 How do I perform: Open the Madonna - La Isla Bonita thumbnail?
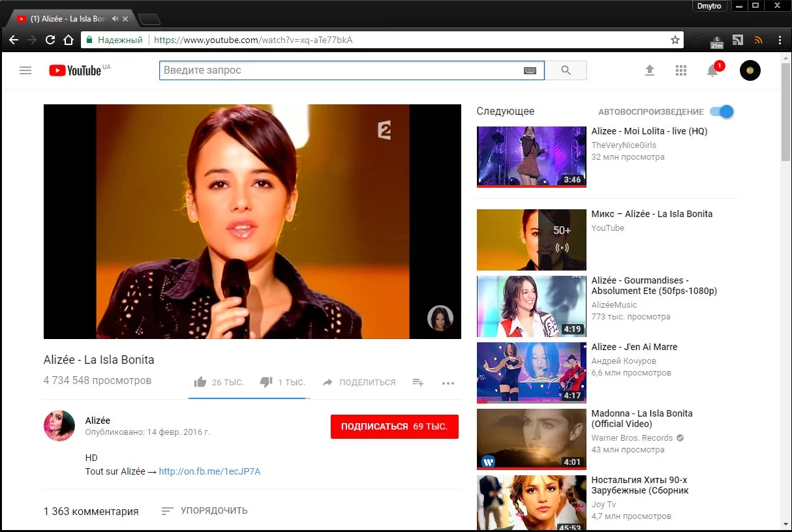[531, 438]
